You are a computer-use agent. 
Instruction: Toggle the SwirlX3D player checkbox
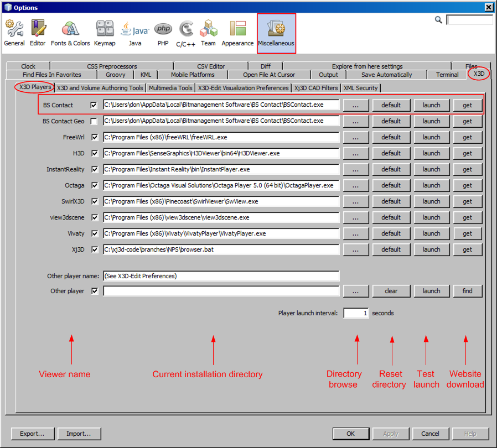95,201
